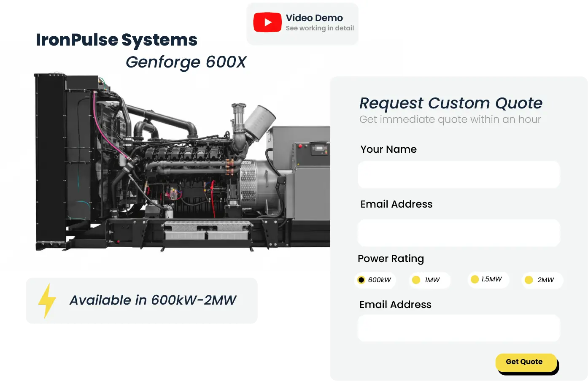
Task: Click the Your Name input field
Action: (x=459, y=174)
